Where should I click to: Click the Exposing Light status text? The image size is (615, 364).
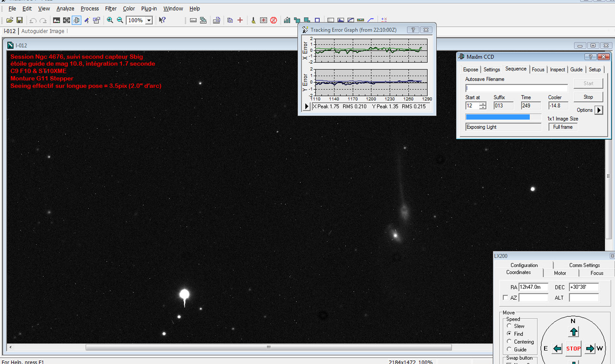[481, 127]
